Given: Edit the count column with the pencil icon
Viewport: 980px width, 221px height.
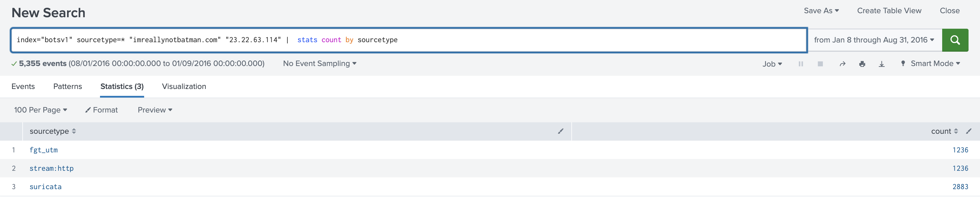Looking at the screenshot, I should 968,131.
